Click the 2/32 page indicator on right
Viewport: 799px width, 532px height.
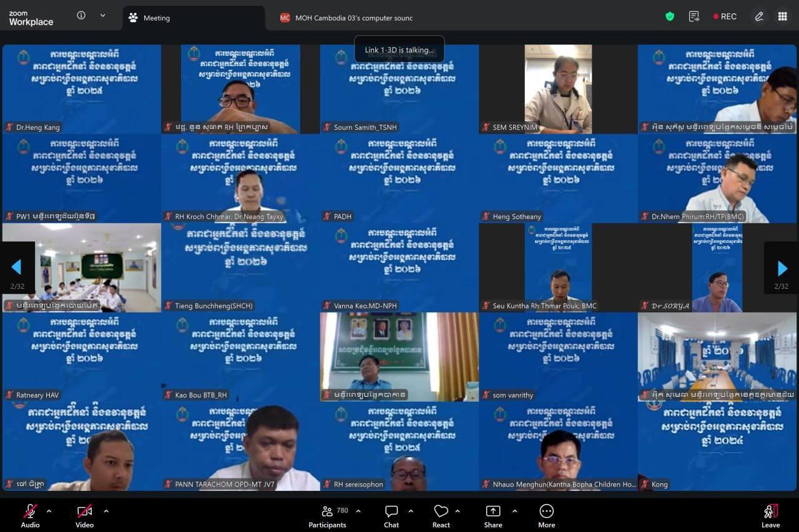[781, 286]
